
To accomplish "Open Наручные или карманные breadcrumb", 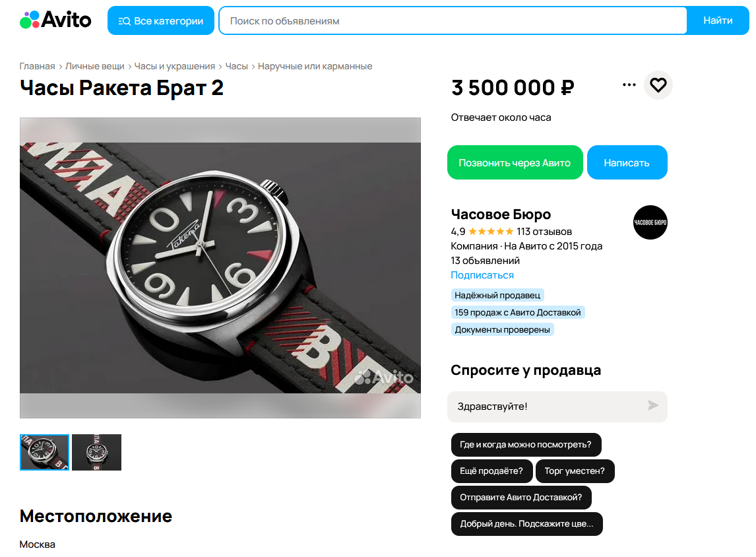I will click(x=315, y=66).
